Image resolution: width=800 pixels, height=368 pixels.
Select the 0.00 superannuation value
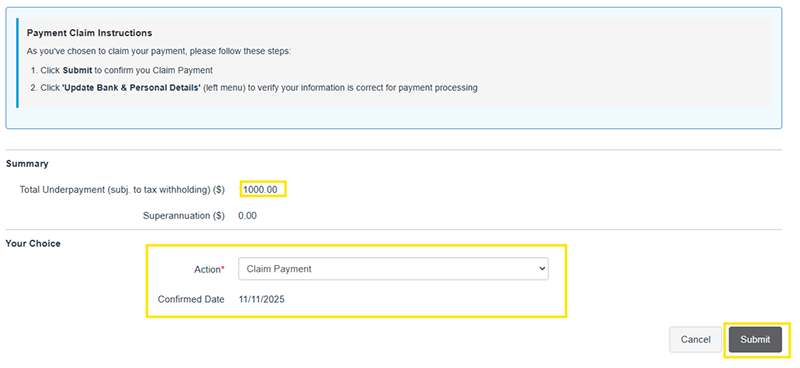247,216
